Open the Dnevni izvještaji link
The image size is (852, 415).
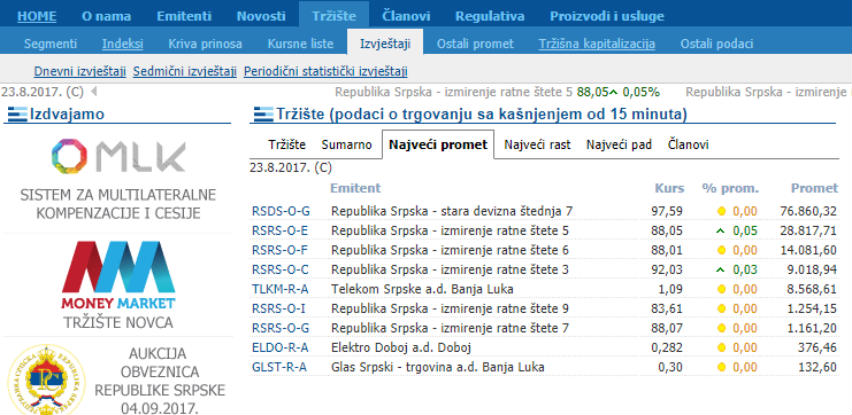pyautogui.click(x=80, y=72)
